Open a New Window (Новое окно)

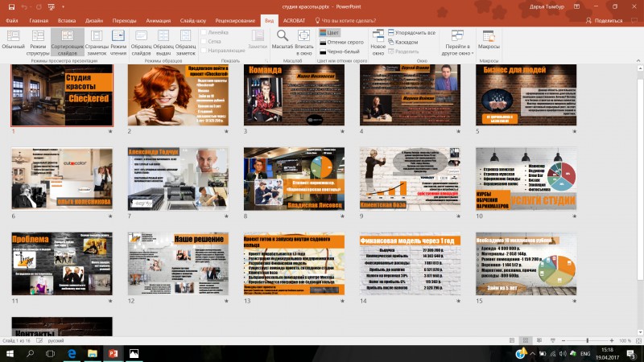click(378, 43)
